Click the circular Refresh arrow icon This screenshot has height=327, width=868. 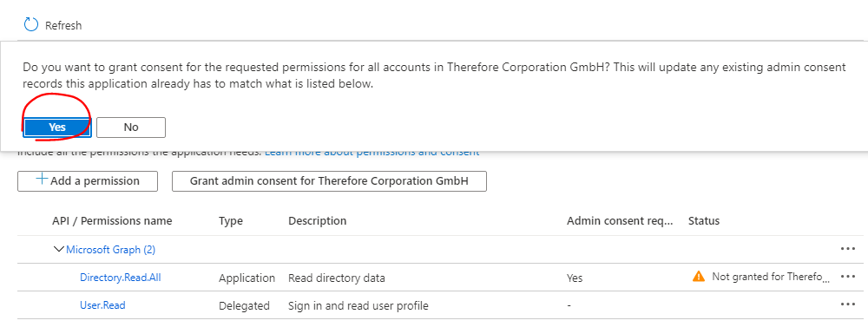pyautogui.click(x=31, y=25)
